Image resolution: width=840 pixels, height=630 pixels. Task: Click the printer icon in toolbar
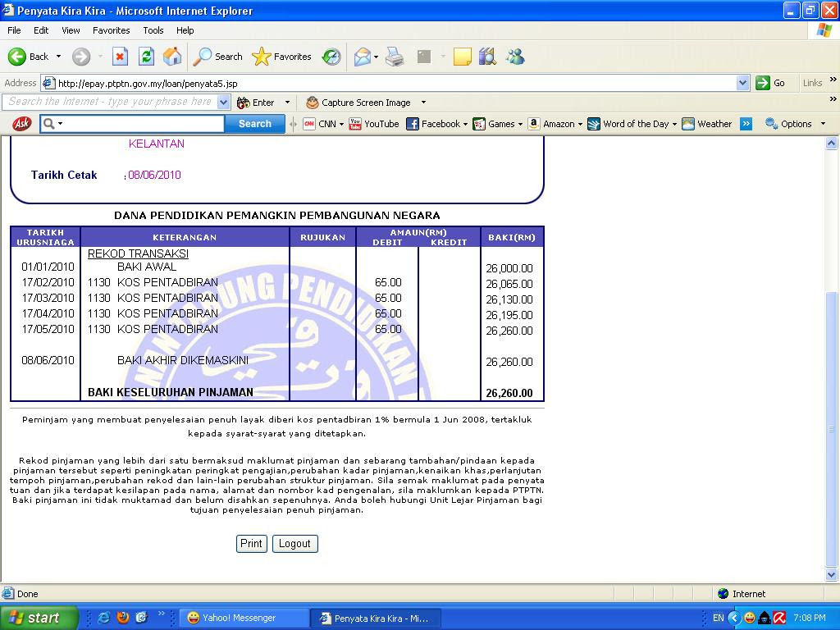coord(395,57)
